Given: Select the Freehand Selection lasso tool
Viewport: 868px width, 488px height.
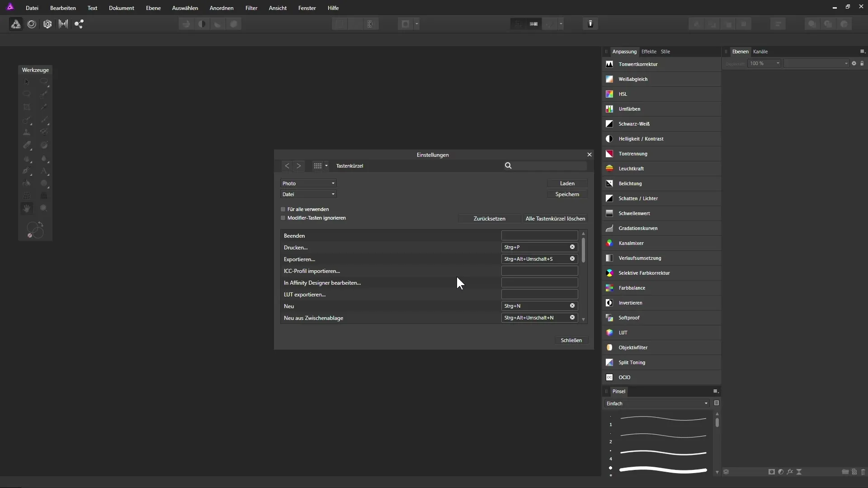Looking at the screenshot, I should tap(27, 94).
